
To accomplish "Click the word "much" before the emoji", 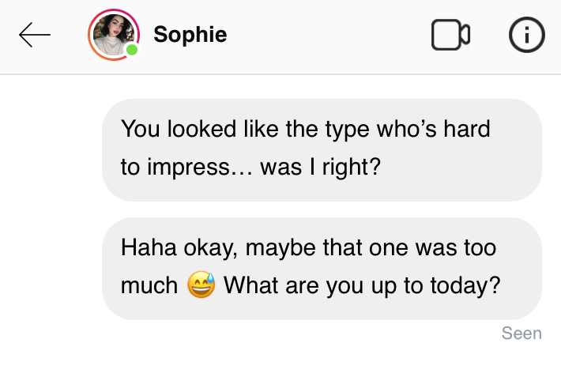I will (x=149, y=285).
